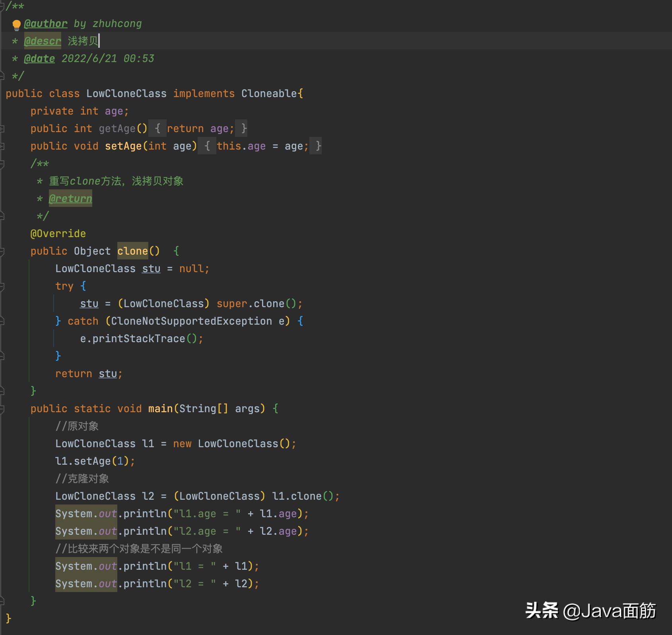This screenshot has width=672, height=635.
Task: Place cursor on 'private int age;' field
Action: tap(80, 111)
